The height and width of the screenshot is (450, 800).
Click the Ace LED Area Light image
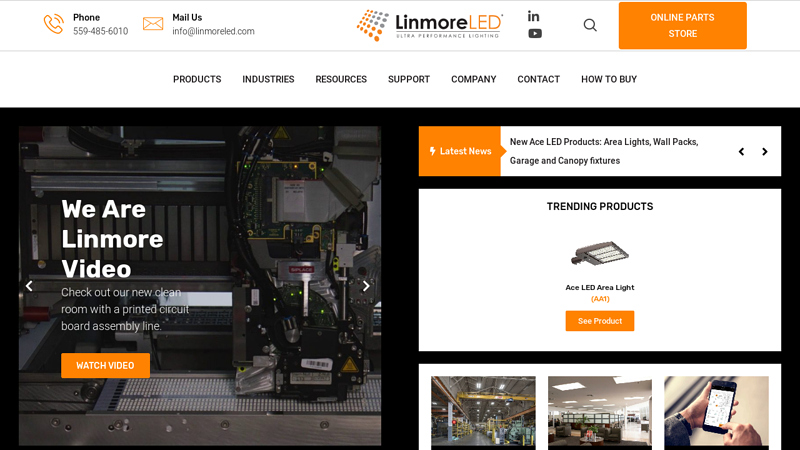click(x=600, y=254)
